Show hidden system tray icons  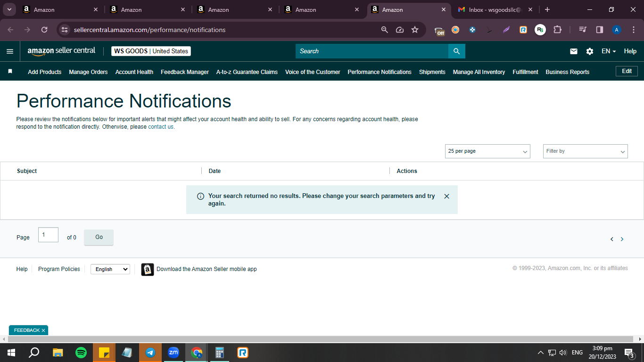540,353
